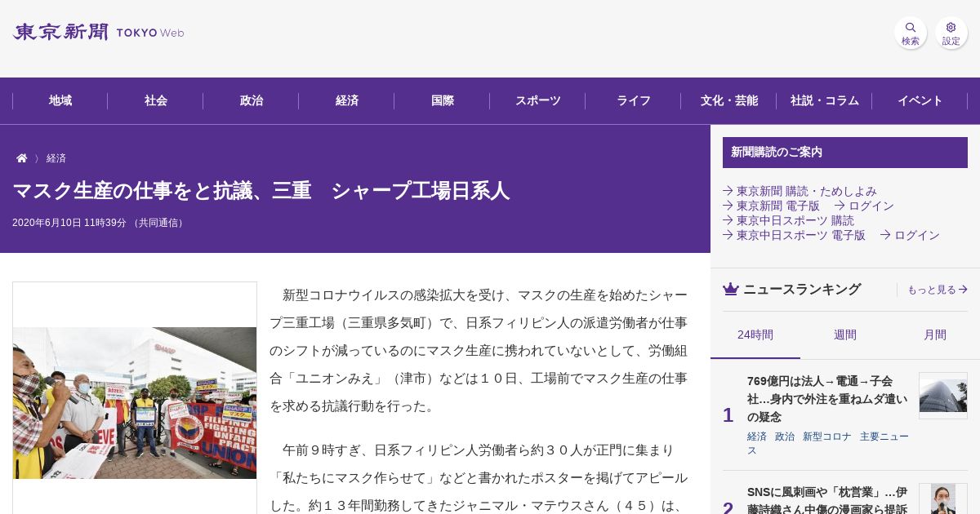The width and height of the screenshot is (980, 514).
Task: Open 東京新聞 電子版 link
Action: (x=771, y=206)
